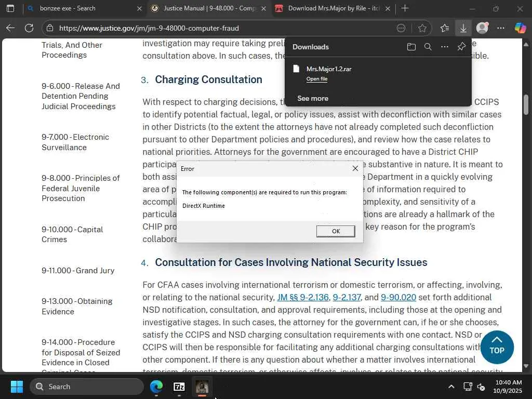Click Open file under Mrs.Major1.2.rar
The width and height of the screenshot is (532, 399).
(317, 79)
